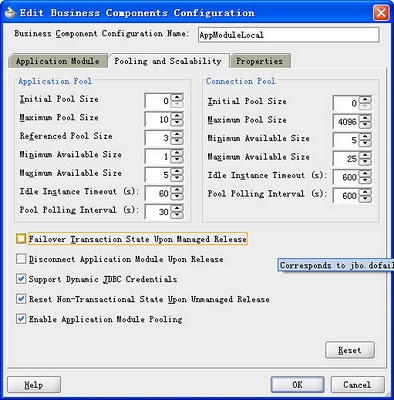394x400 pixels.
Task: Increase Connection Pool Maximum Pool Size
Action: tap(366, 118)
